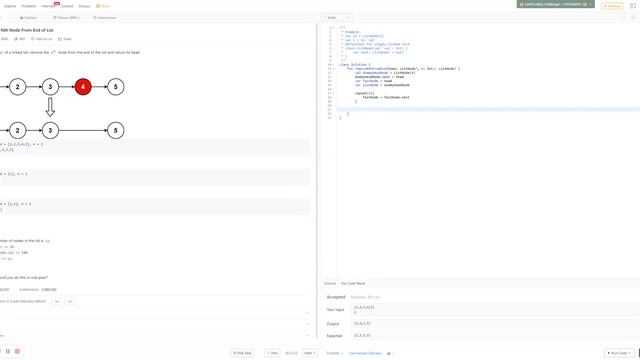Click the problem title heading
This screenshot has height=360, width=640.
pos(27,30)
